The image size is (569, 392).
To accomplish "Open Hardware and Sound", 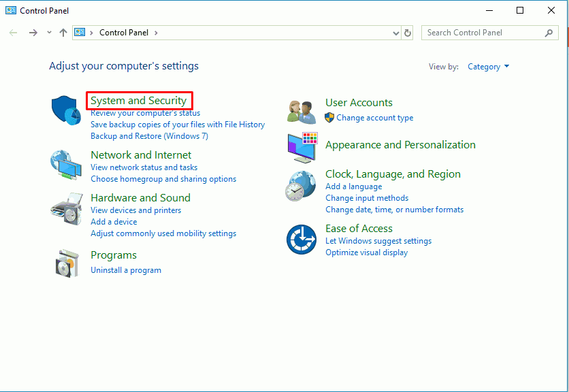I will (140, 198).
